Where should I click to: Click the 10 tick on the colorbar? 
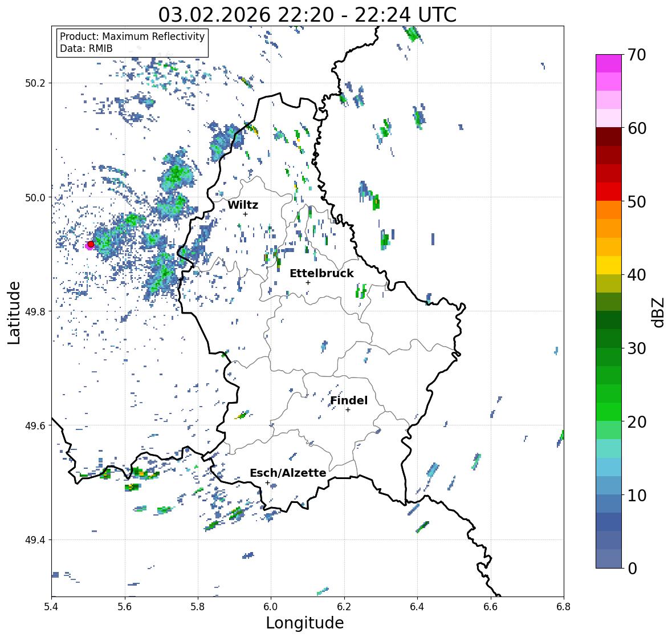tap(637, 495)
